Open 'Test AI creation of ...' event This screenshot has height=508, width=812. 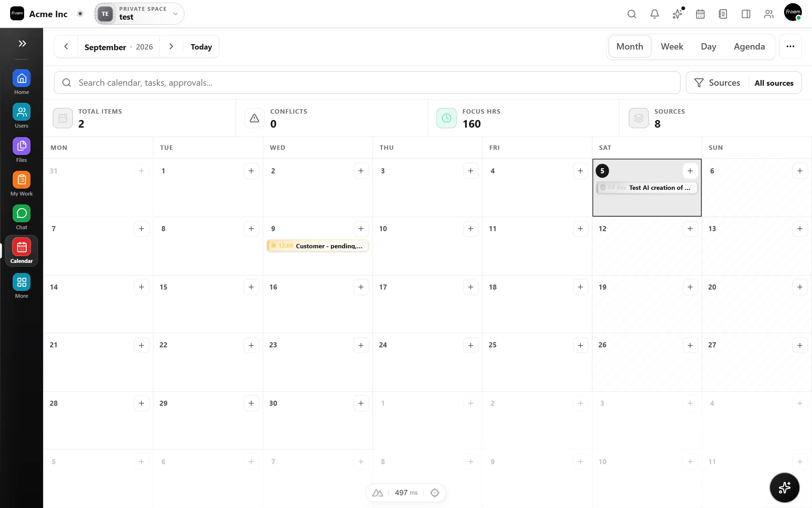tap(646, 187)
